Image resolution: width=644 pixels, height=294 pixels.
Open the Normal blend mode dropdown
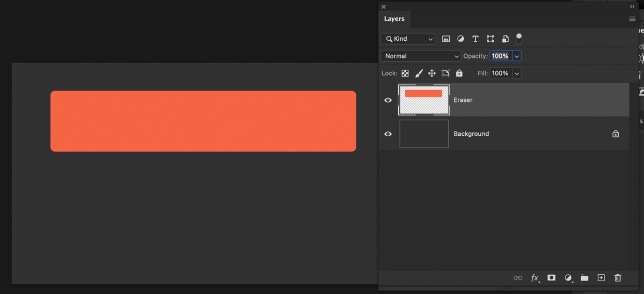(x=421, y=56)
